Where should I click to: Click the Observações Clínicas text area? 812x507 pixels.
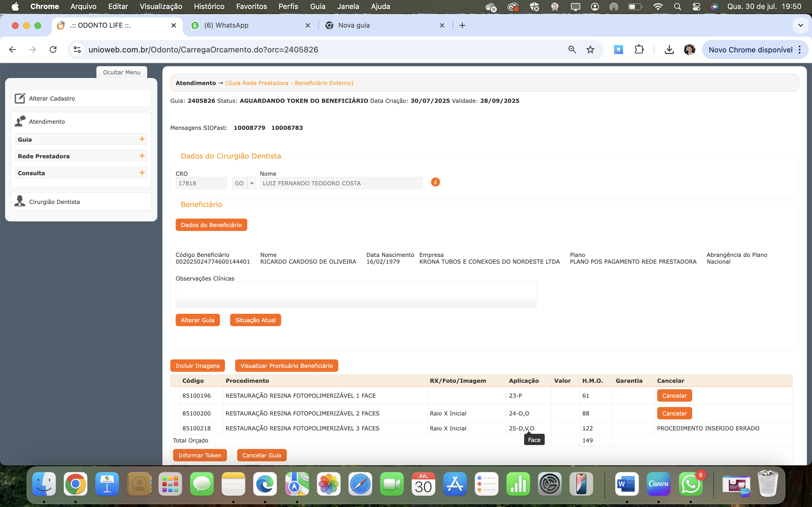[x=356, y=294]
